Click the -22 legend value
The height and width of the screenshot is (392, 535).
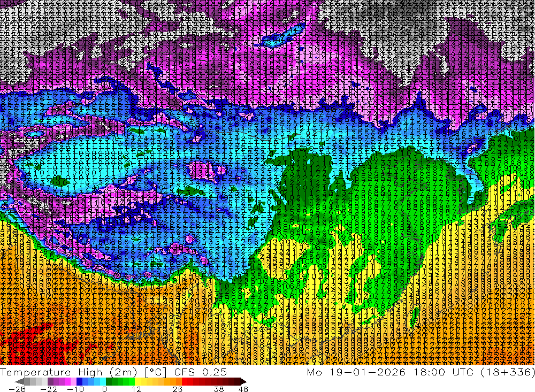tap(49, 389)
